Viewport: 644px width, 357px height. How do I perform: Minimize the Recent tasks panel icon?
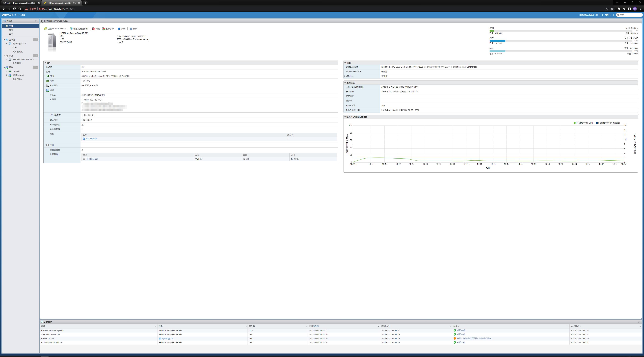[x=639, y=322]
